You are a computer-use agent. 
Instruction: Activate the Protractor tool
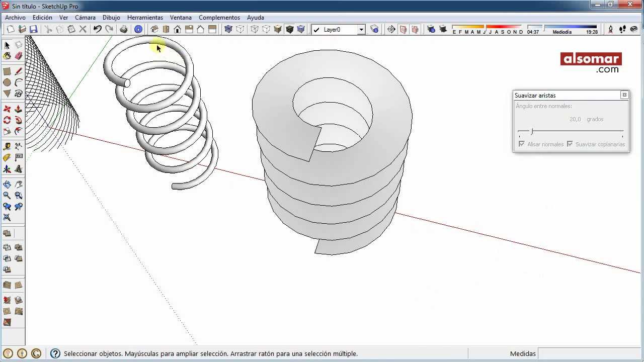click(7, 158)
